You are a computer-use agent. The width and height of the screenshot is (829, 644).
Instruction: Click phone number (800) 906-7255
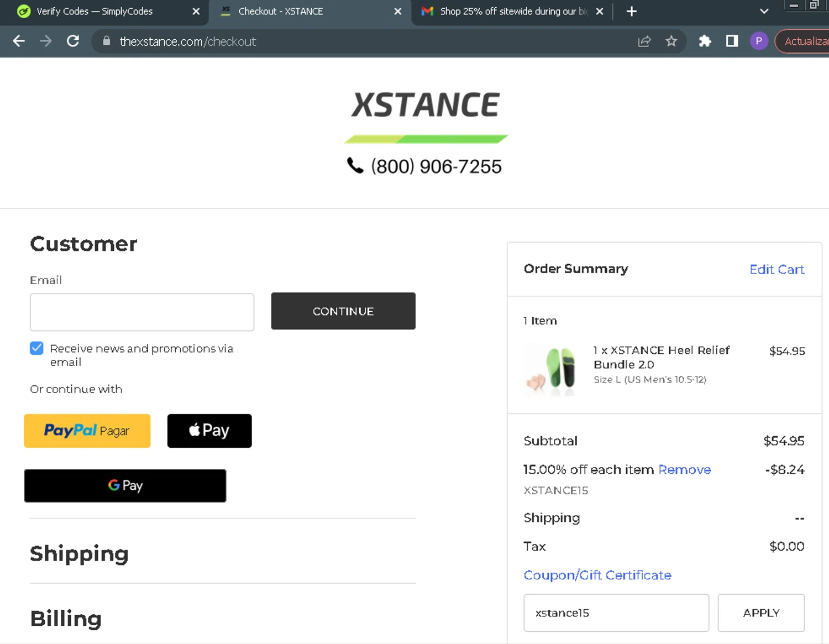436,166
